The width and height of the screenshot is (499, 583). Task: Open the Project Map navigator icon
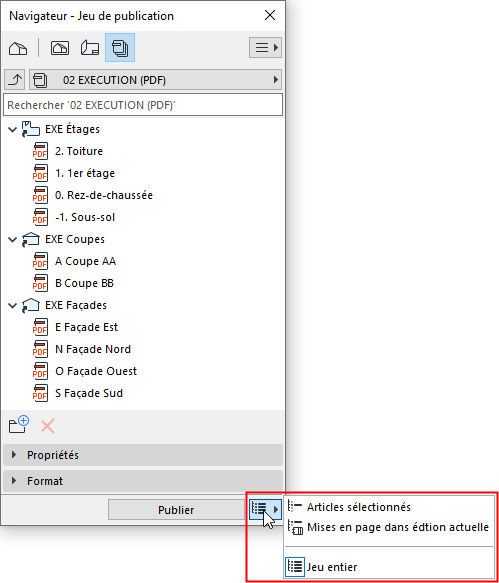click(x=18, y=48)
